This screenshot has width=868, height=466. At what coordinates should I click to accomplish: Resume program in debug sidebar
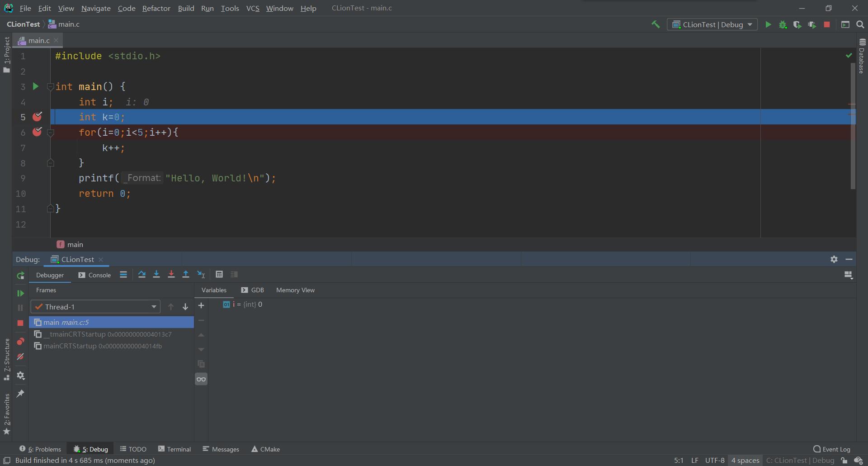click(20, 293)
